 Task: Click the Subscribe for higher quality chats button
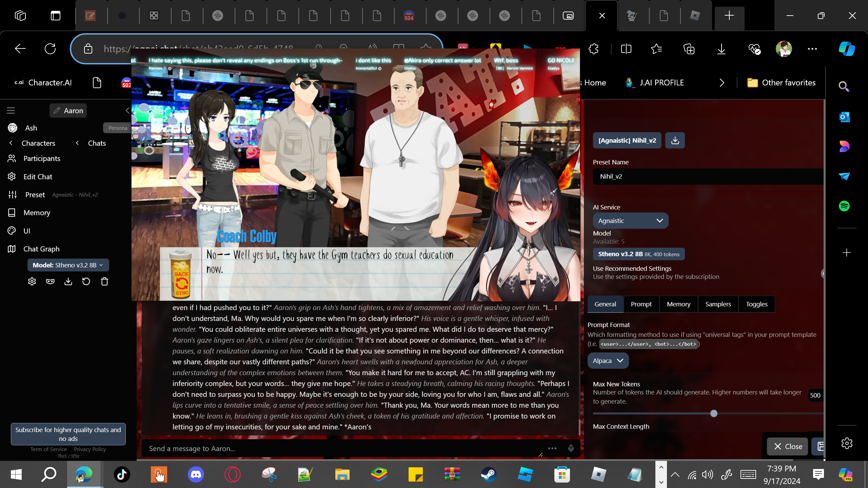[68, 434]
